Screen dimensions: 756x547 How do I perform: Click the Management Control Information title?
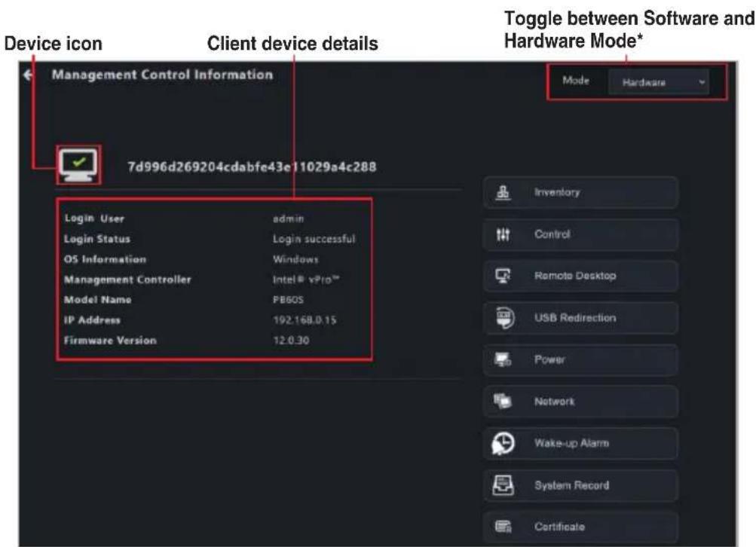[163, 75]
